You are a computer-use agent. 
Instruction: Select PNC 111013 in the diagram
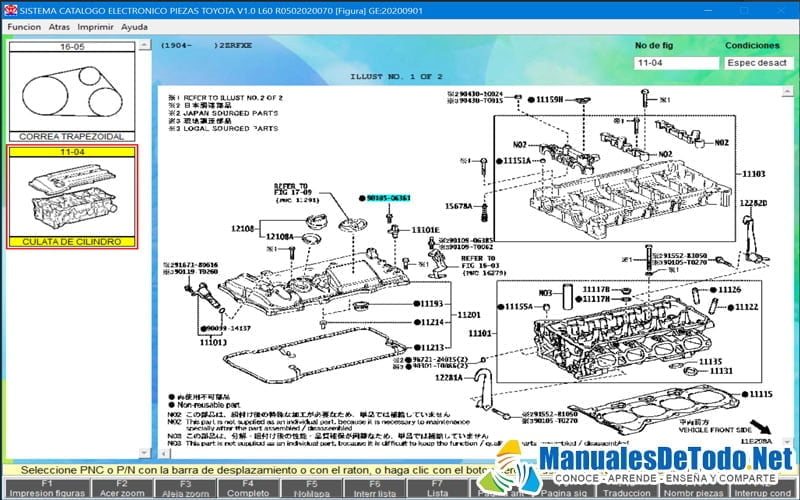213,342
